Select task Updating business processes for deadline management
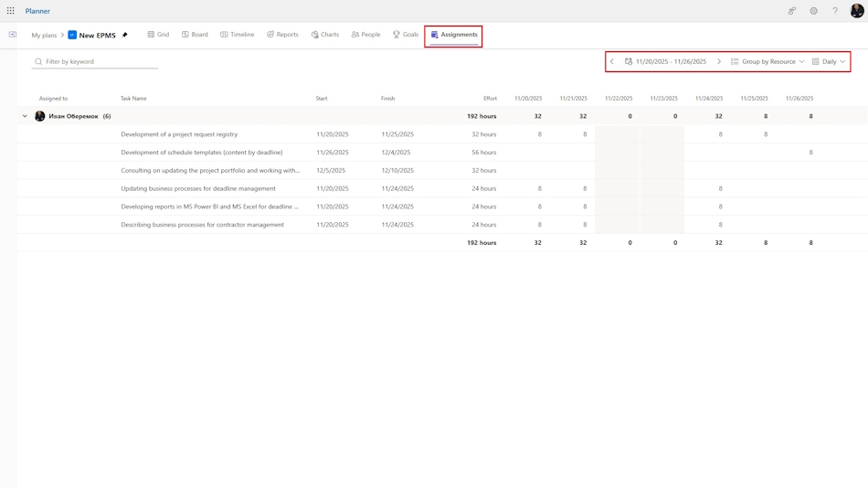 [x=198, y=188]
